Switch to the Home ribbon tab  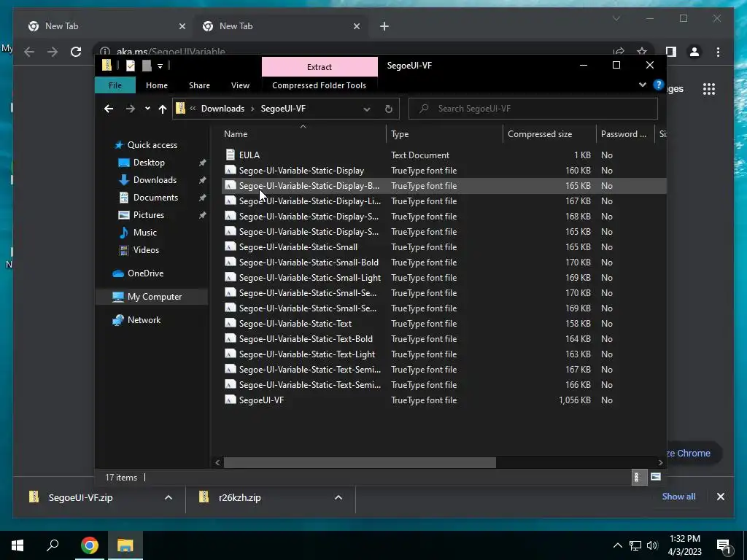pos(157,85)
